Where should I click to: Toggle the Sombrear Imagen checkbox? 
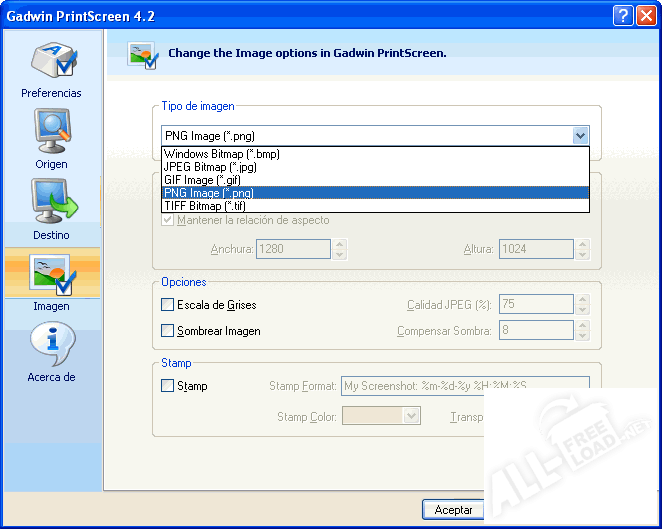pos(168,331)
